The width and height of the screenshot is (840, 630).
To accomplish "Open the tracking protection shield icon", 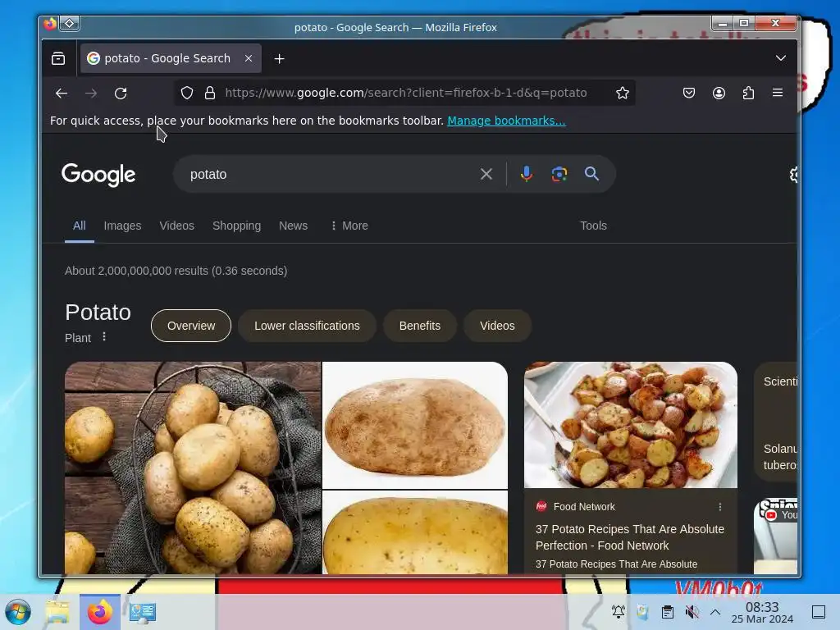I will click(x=186, y=94).
